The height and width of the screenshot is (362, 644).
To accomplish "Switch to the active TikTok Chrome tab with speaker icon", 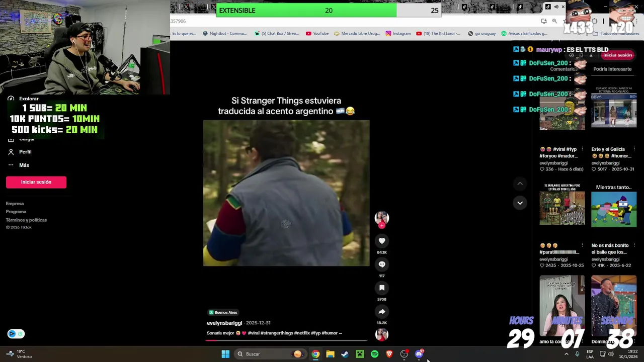I will point(555,7).
